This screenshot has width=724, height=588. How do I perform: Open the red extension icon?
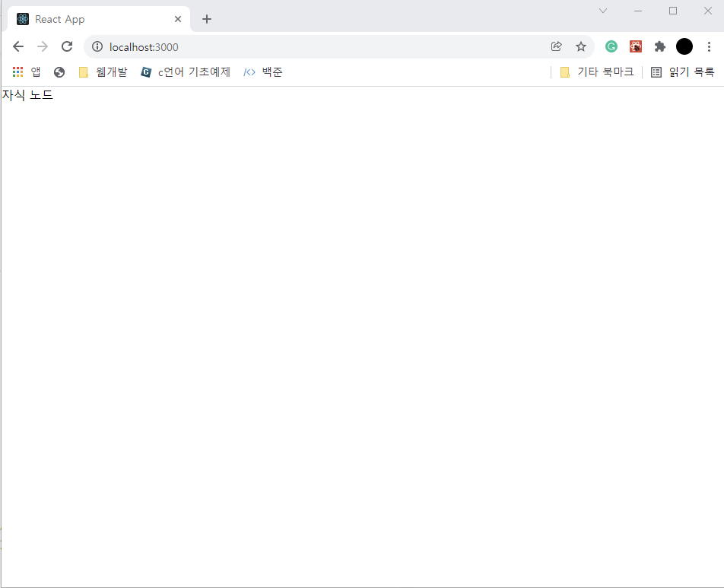[x=636, y=46]
